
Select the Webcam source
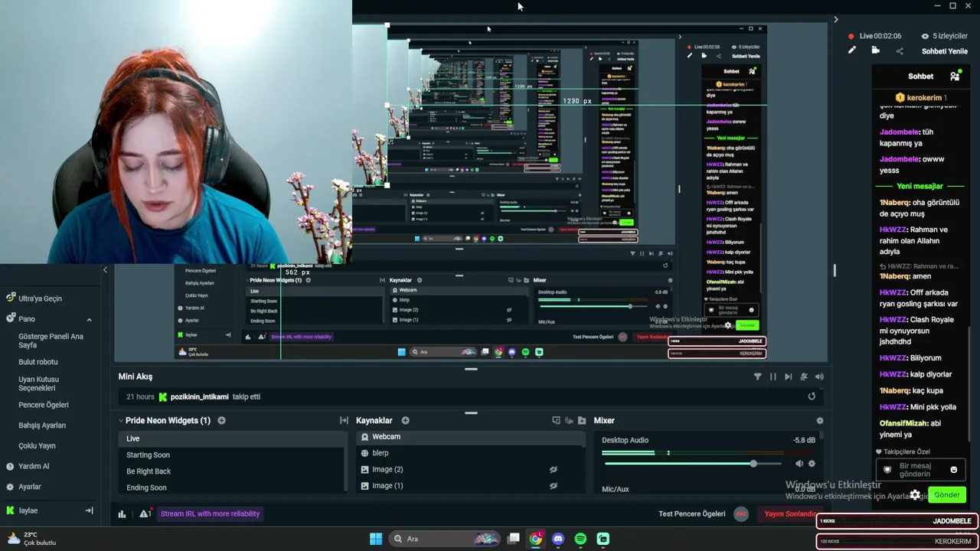point(469,436)
